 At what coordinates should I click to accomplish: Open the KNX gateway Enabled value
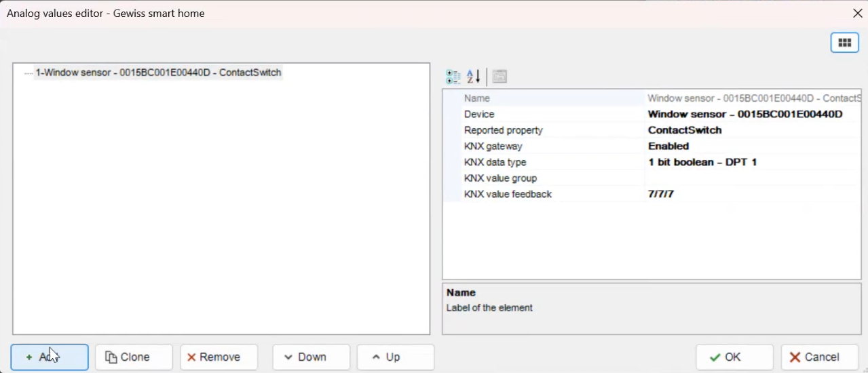click(753, 146)
